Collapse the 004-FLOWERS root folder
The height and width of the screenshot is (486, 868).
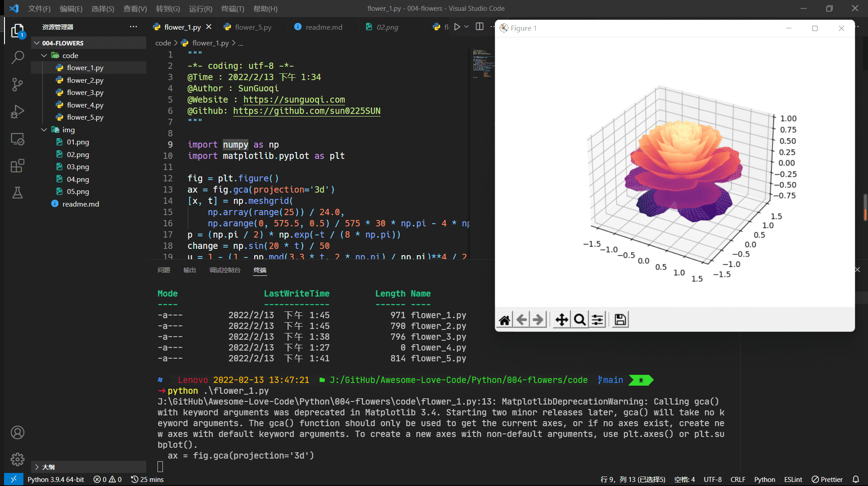(x=36, y=43)
